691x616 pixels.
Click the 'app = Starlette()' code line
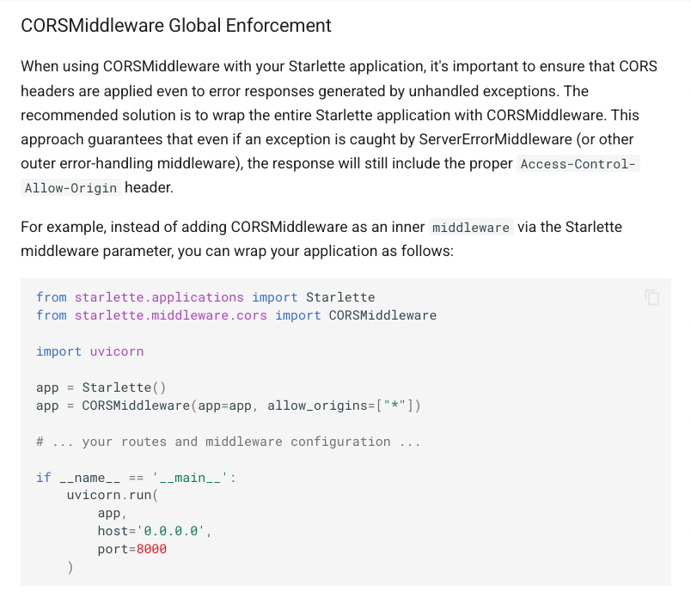(101, 387)
